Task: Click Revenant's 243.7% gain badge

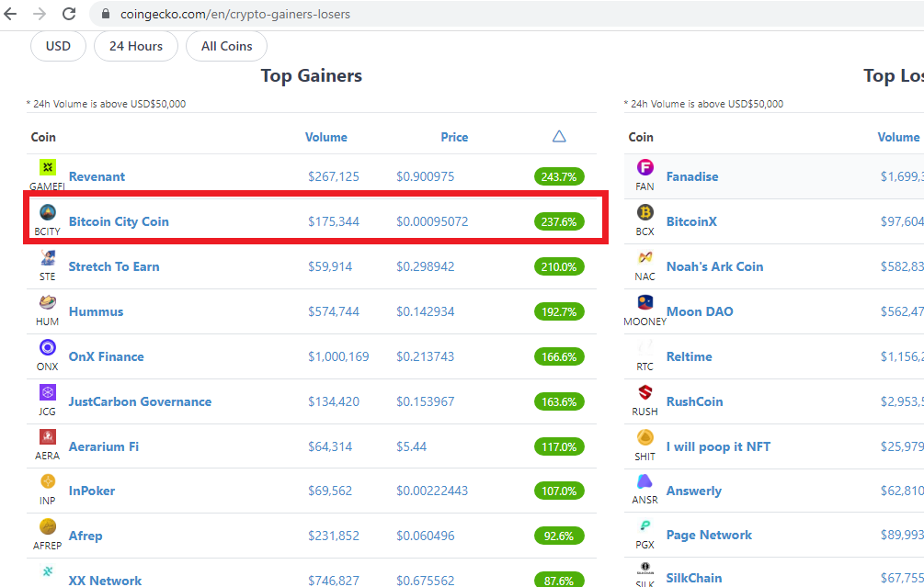Action: tap(559, 176)
